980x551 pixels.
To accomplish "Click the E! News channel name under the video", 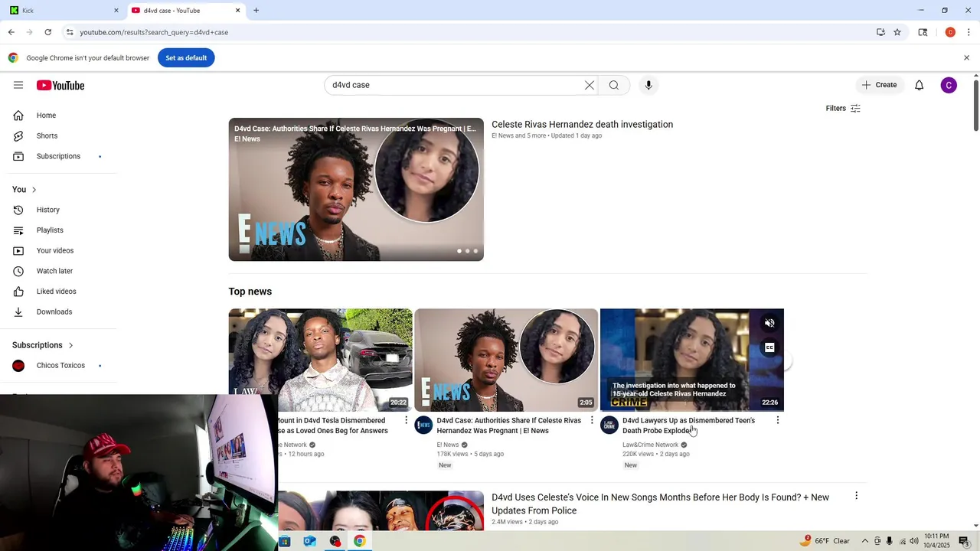I will 448,445.
